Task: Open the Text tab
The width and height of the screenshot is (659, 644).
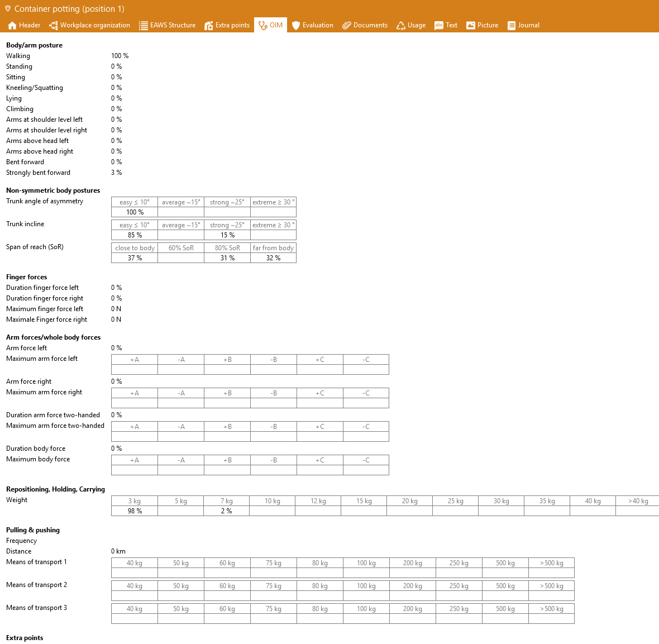Action: [446, 25]
